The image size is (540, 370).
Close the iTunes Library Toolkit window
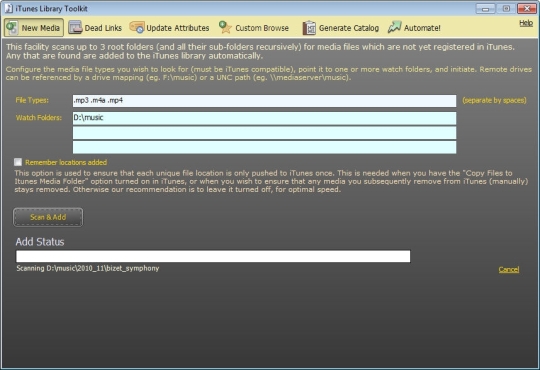[527, 9]
